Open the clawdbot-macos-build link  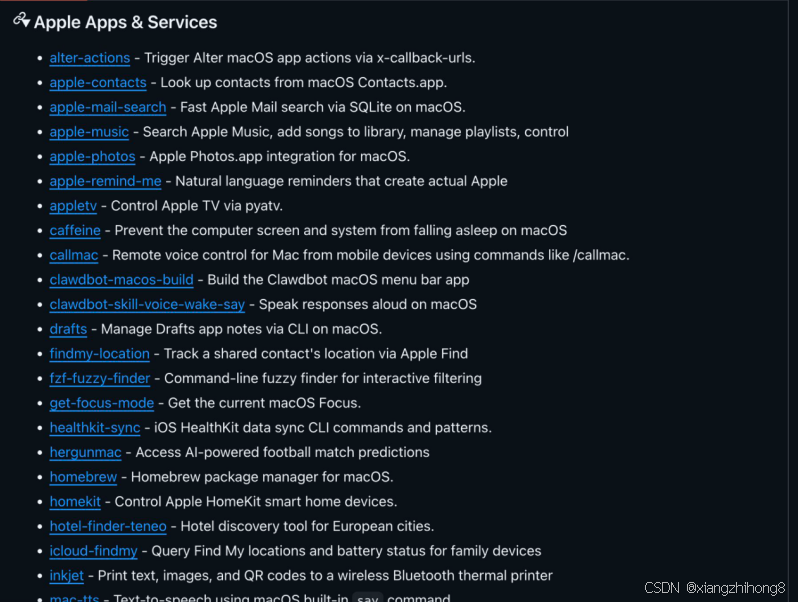(x=121, y=280)
